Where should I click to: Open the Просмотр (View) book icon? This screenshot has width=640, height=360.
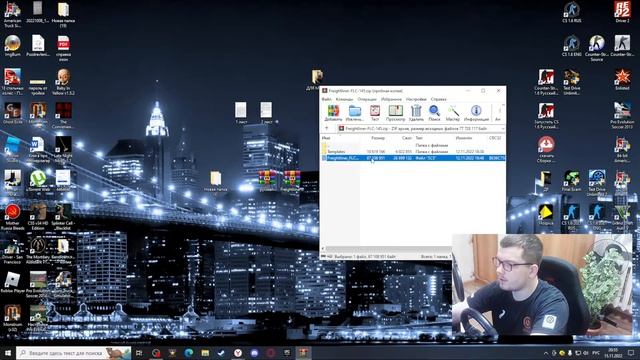coord(395,113)
